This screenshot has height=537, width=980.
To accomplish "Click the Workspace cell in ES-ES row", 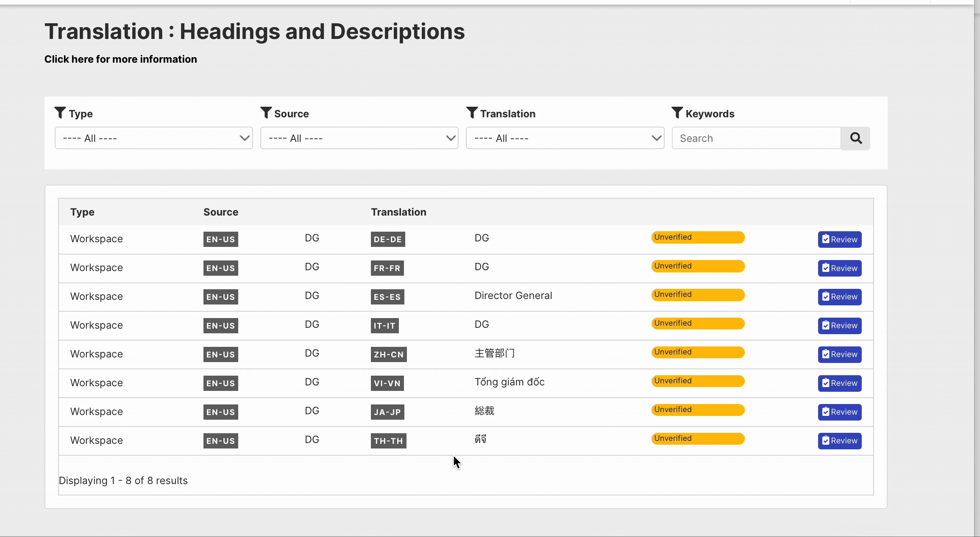I will pos(97,296).
